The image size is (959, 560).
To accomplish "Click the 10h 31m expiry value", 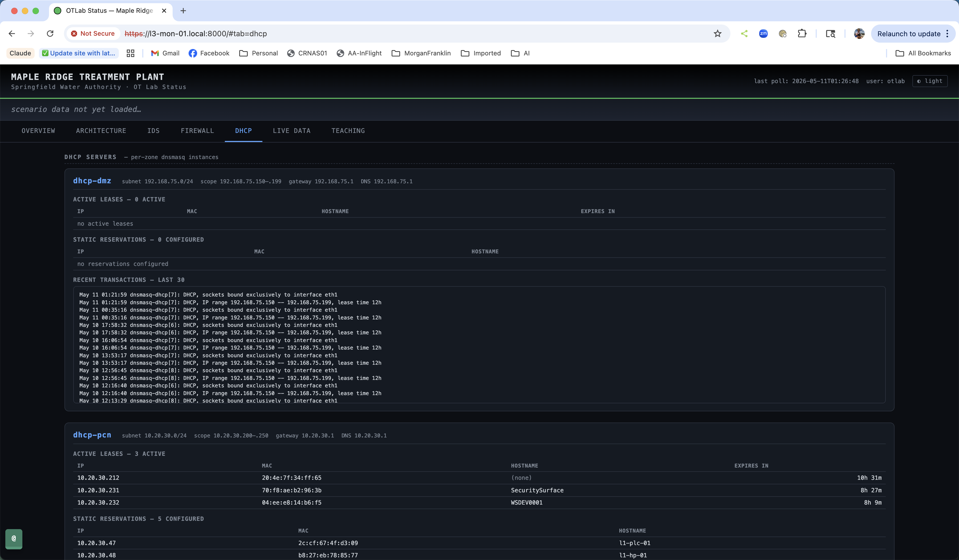I will coord(869,478).
